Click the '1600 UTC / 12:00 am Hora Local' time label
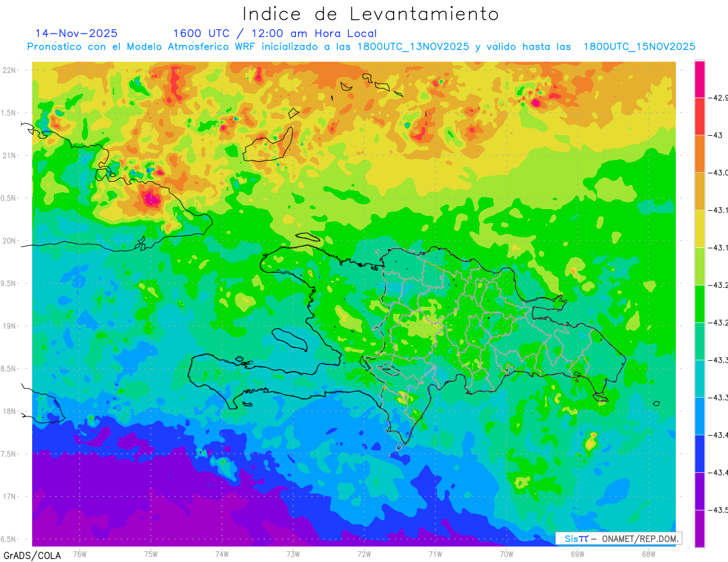 [x=275, y=33]
